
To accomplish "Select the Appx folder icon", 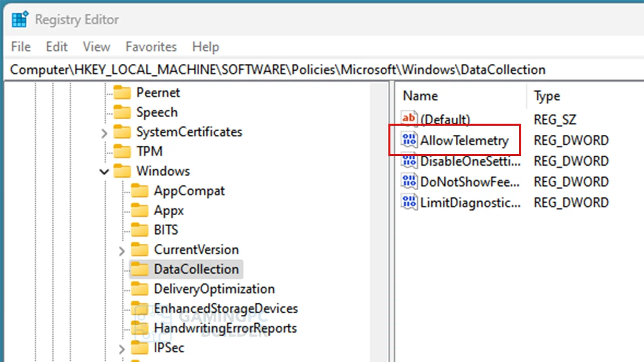I will point(139,210).
